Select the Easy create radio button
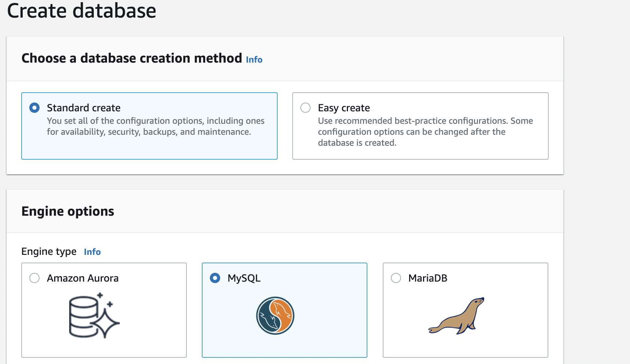 305,108
